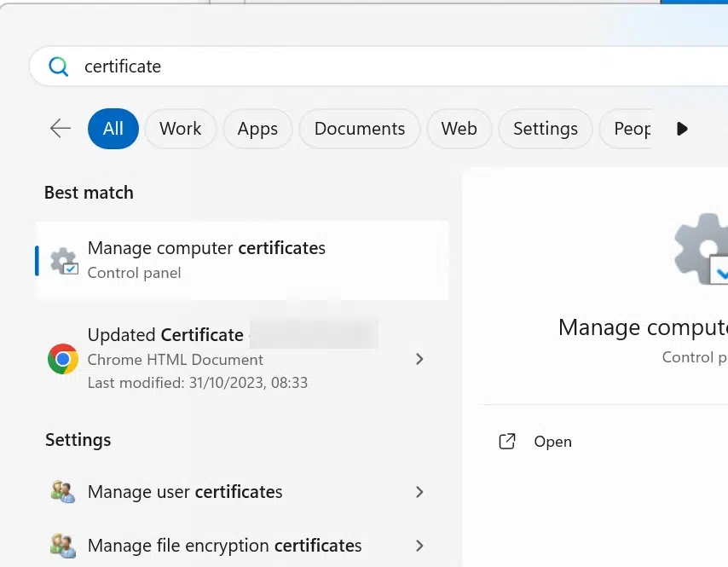Open the Updated Certificate Chrome HTML document
The height and width of the screenshot is (567, 728).
pos(242,358)
